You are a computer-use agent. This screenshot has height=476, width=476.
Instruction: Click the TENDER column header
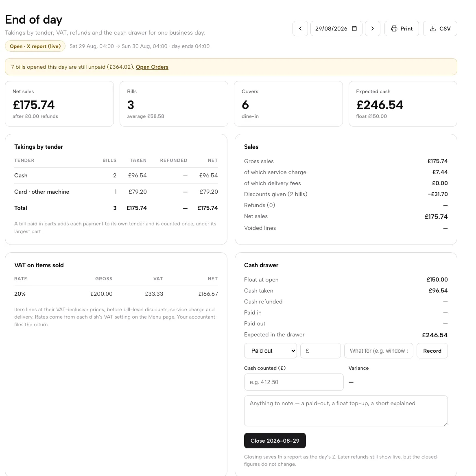24,160
